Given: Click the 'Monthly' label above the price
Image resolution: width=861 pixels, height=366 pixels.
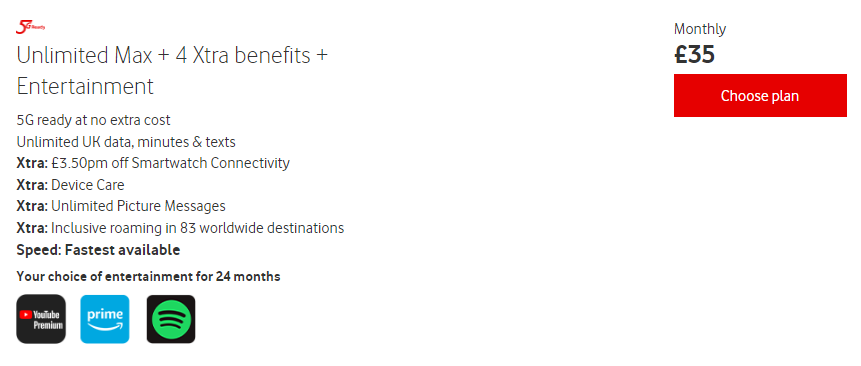Looking at the screenshot, I should pos(700,29).
